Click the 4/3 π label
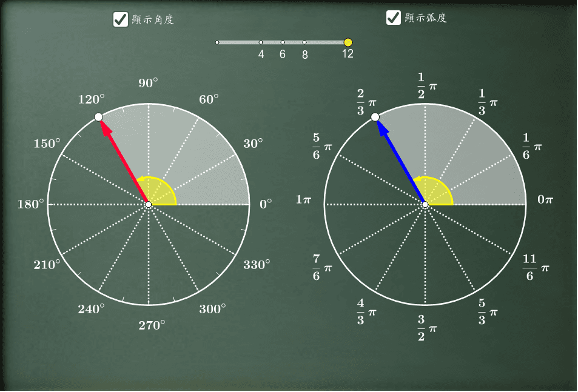The width and height of the screenshot is (578, 392). point(366,312)
